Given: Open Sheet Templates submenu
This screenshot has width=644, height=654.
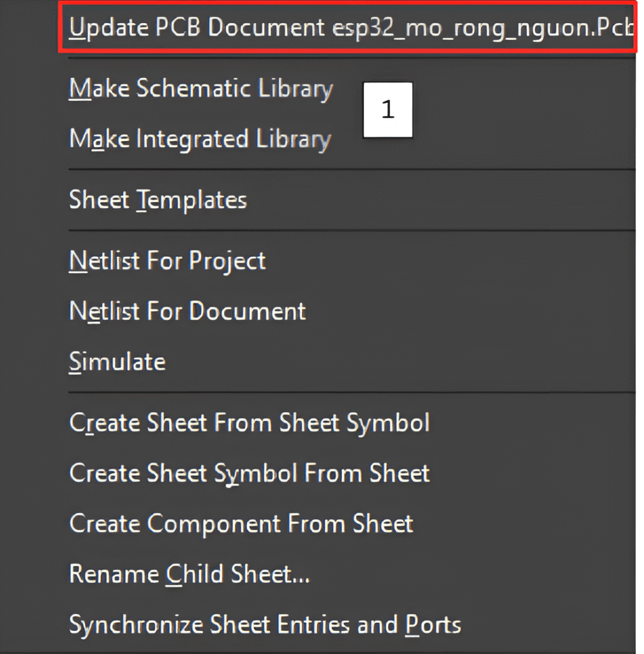Looking at the screenshot, I should pos(158,201).
